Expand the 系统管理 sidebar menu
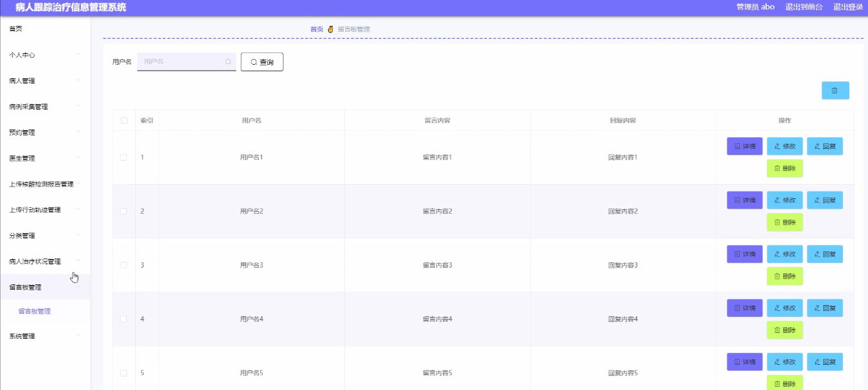Image resolution: width=868 pixels, height=390 pixels. [x=45, y=336]
